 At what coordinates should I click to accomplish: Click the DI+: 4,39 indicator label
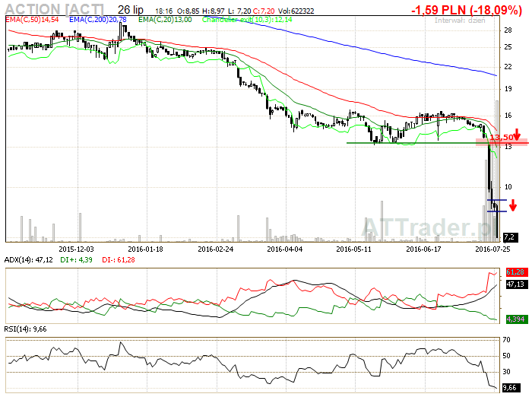tap(76, 260)
